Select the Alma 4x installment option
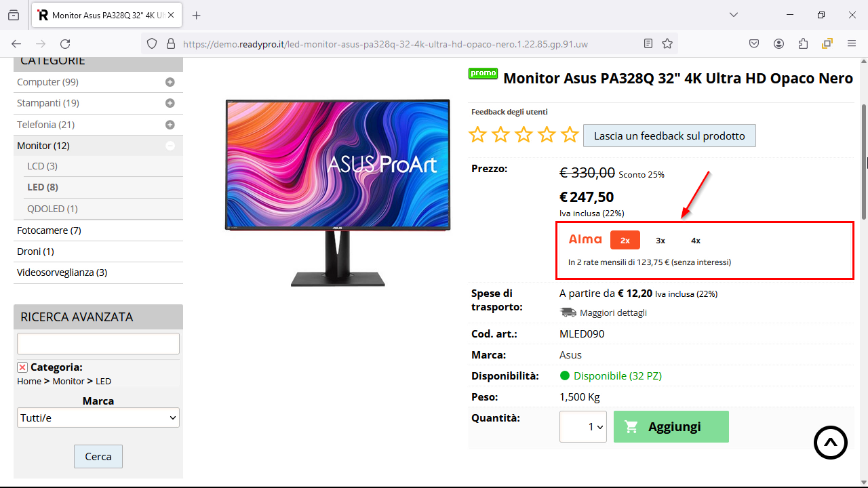Image resolution: width=868 pixels, height=488 pixels. [x=696, y=240]
